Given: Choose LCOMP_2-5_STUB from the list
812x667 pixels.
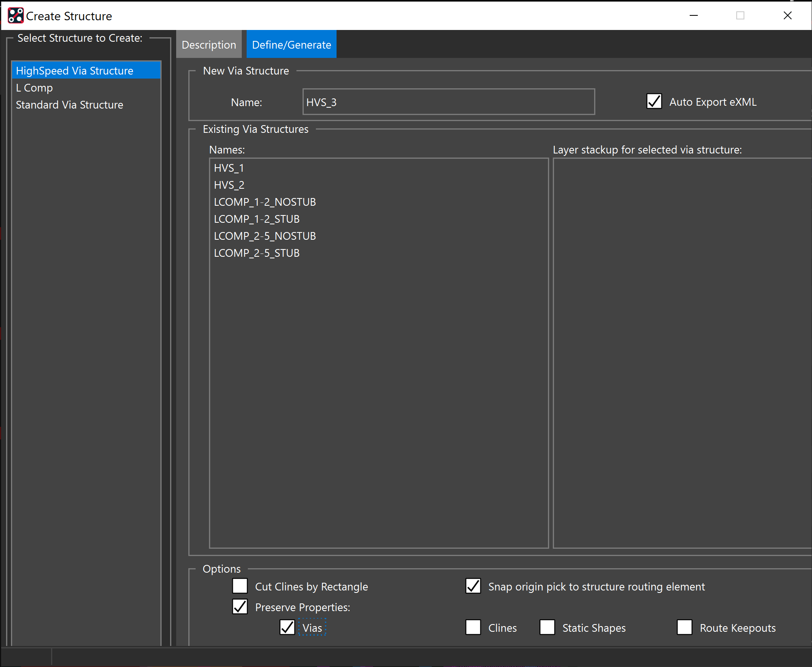Looking at the screenshot, I should 256,253.
